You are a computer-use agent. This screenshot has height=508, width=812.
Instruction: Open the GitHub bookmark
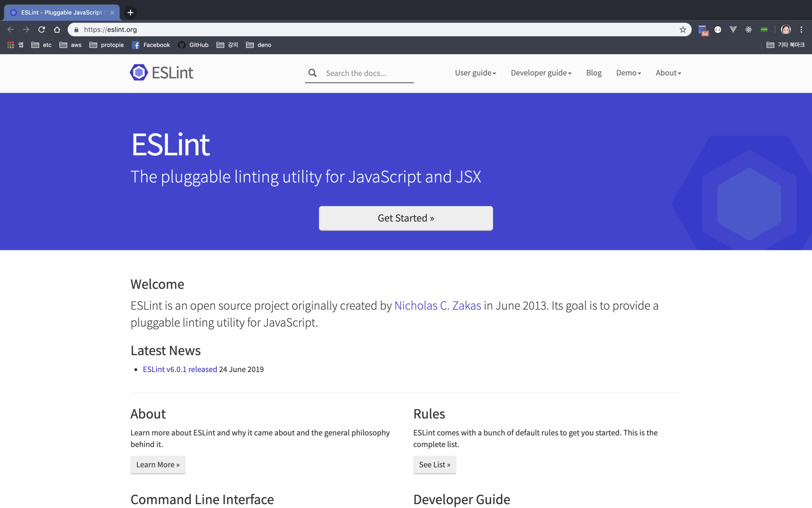[193, 45]
